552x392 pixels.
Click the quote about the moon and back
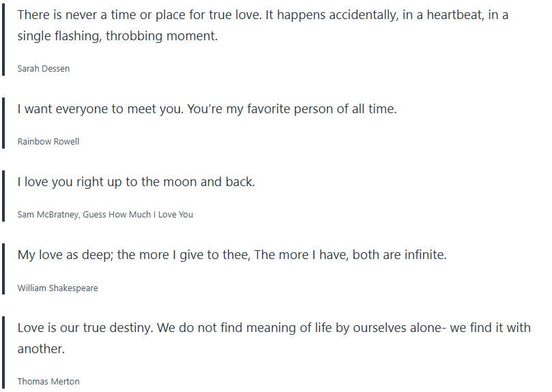pyautogui.click(x=136, y=182)
